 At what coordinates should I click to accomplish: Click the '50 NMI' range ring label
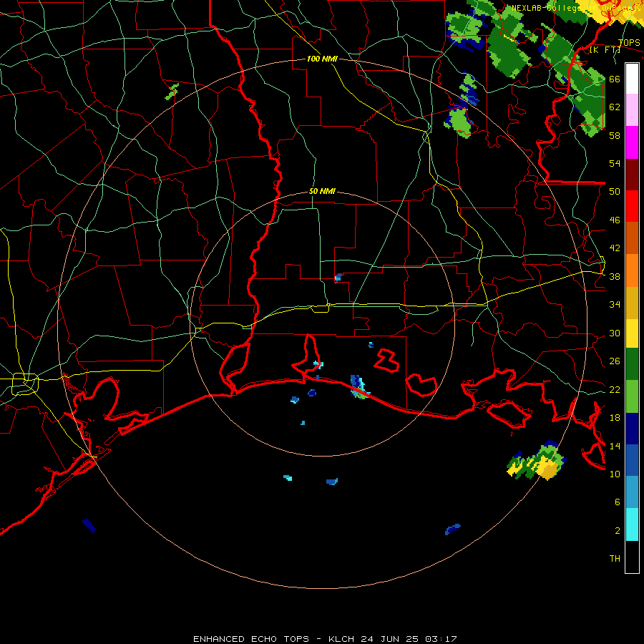coord(322,191)
